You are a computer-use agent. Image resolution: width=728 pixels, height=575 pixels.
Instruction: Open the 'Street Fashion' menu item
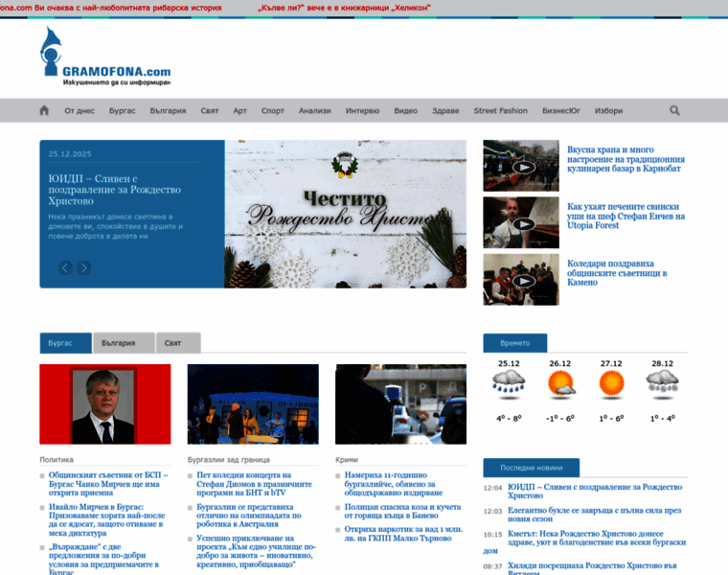(500, 110)
